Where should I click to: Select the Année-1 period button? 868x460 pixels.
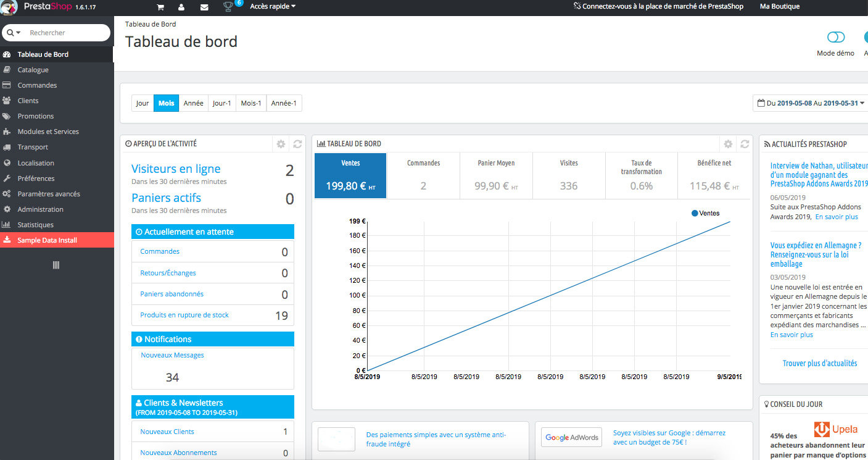284,103
